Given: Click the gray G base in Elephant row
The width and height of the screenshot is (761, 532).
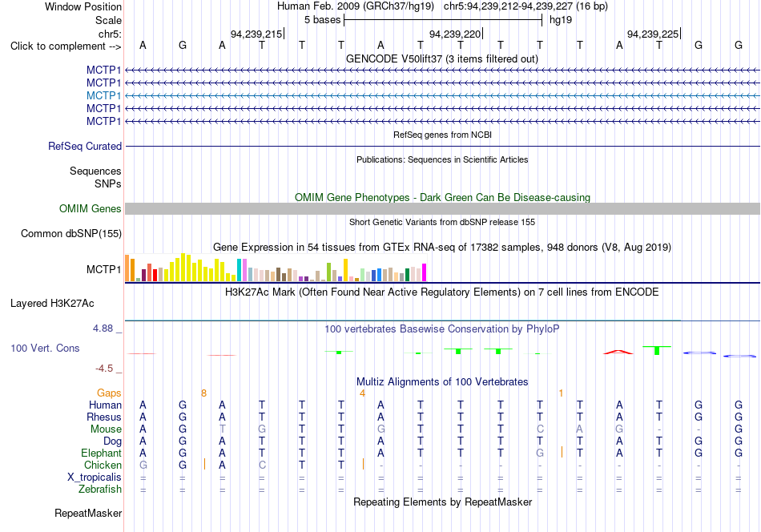Looking at the screenshot, I should [540, 453].
